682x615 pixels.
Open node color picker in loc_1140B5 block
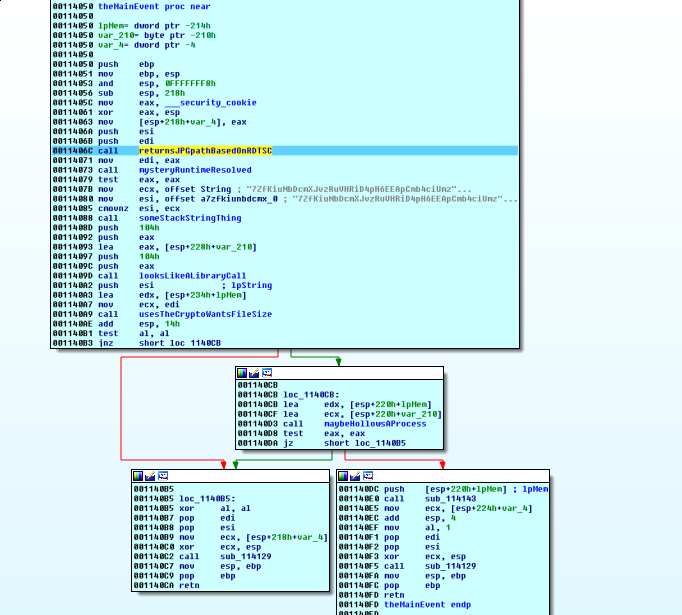[x=138, y=476]
